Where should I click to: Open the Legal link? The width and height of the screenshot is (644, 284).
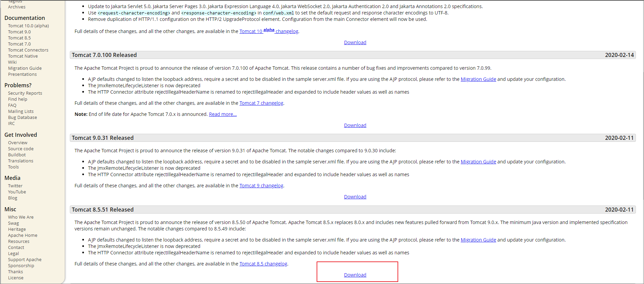tap(13, 253)
